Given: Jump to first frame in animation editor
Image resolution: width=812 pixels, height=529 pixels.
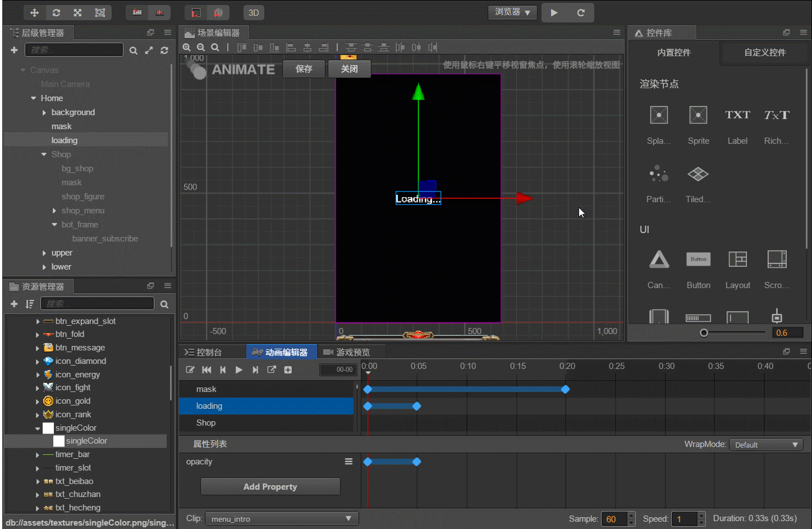Looking at the screenshot, I should 207,370.
